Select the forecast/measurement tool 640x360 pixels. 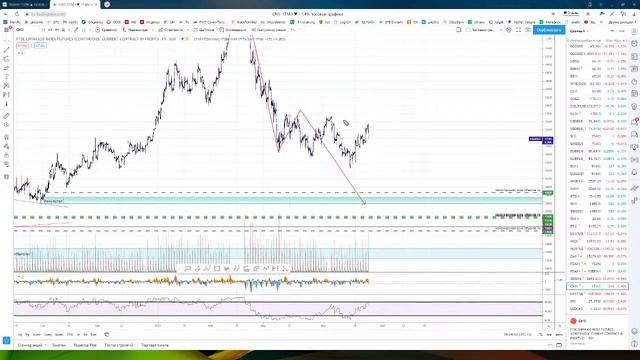click(6, 95)
